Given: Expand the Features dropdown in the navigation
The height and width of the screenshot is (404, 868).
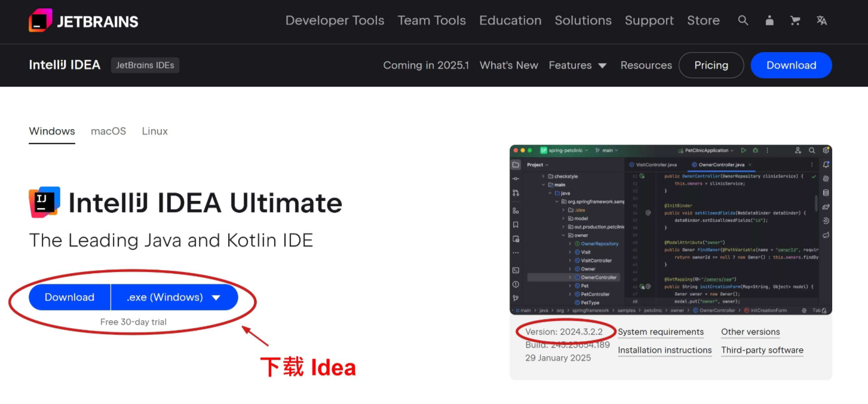Looking at the screenshot, I should (578, 65).
